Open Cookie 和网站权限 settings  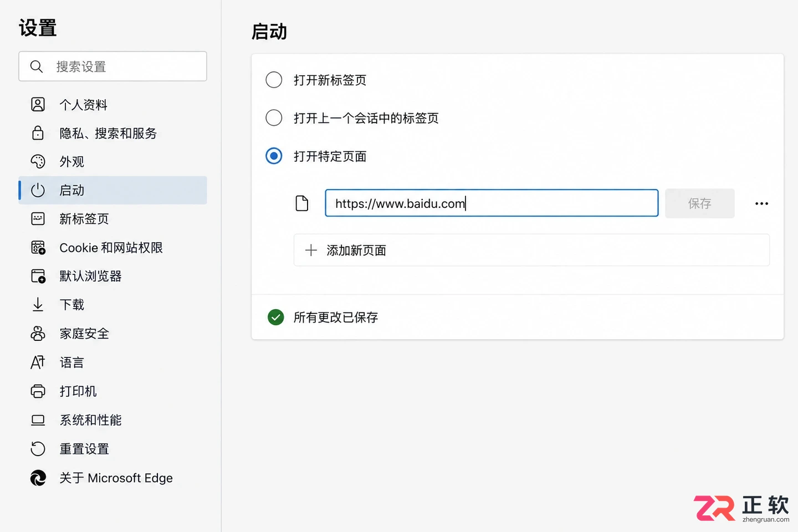click(112, 248)
